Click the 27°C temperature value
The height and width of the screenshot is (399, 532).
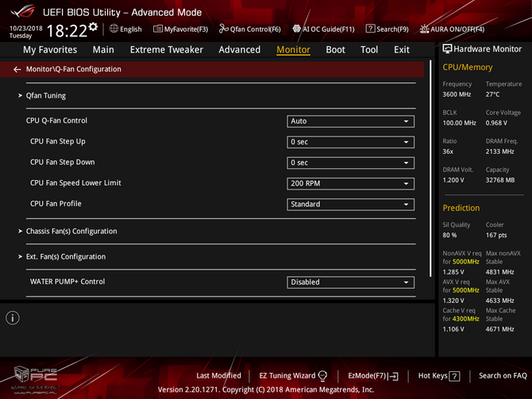pos(492,94)
